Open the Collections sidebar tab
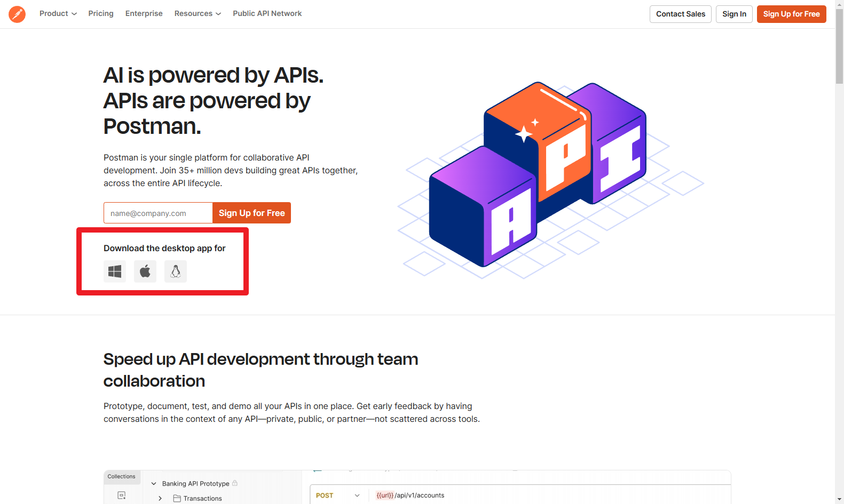Screen dimensions: 844x504 (x=122, y=477)
